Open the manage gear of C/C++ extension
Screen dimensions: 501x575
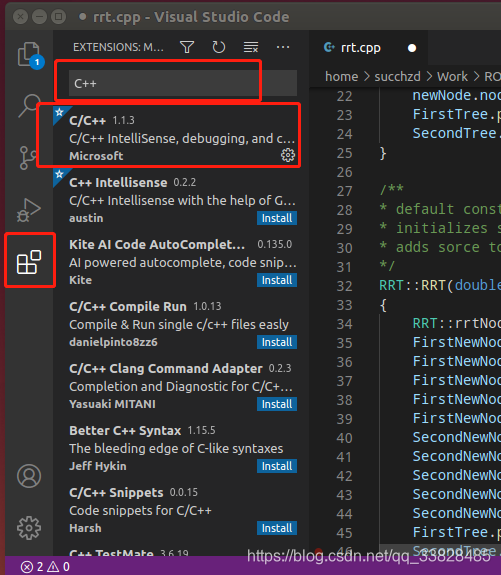click(288, 155)
